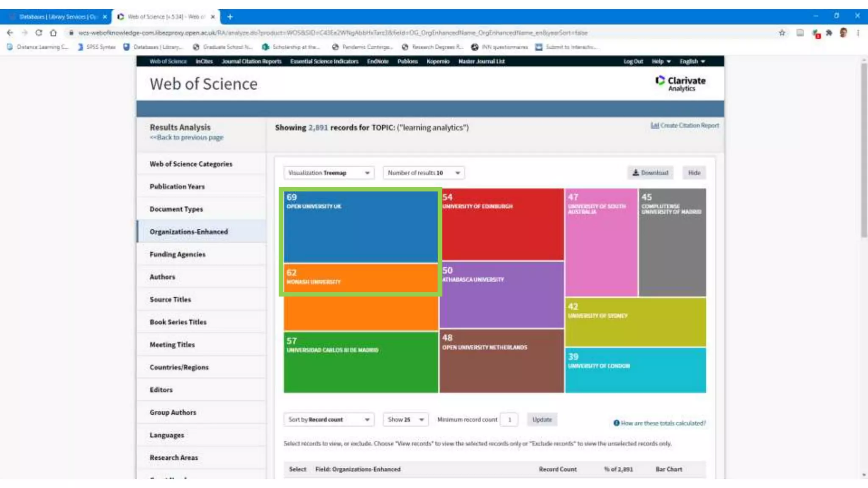
Task: Expand the Help menu
Action: pyautogui.click(x=661, y=61)
